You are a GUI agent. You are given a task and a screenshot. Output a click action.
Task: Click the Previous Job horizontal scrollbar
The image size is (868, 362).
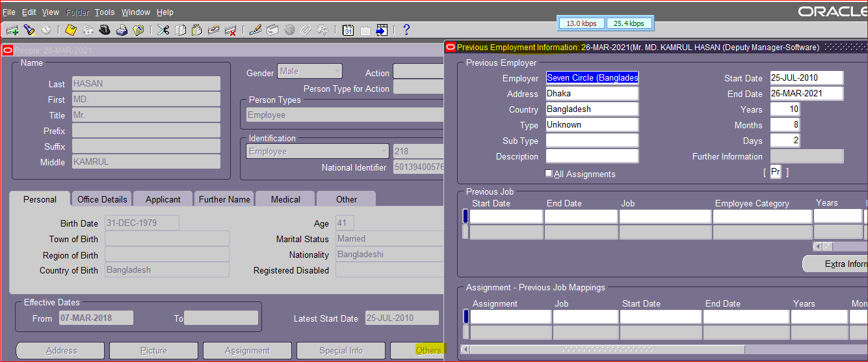840,247
